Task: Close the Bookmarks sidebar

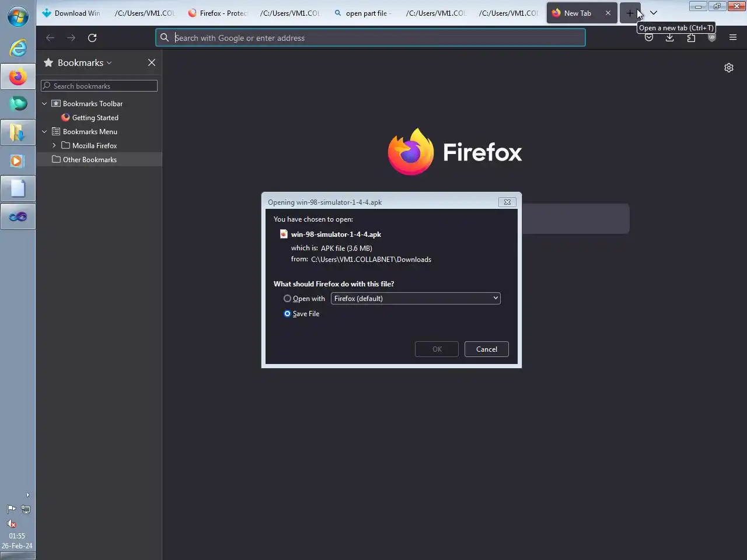Action: click(x=152, y=62)
